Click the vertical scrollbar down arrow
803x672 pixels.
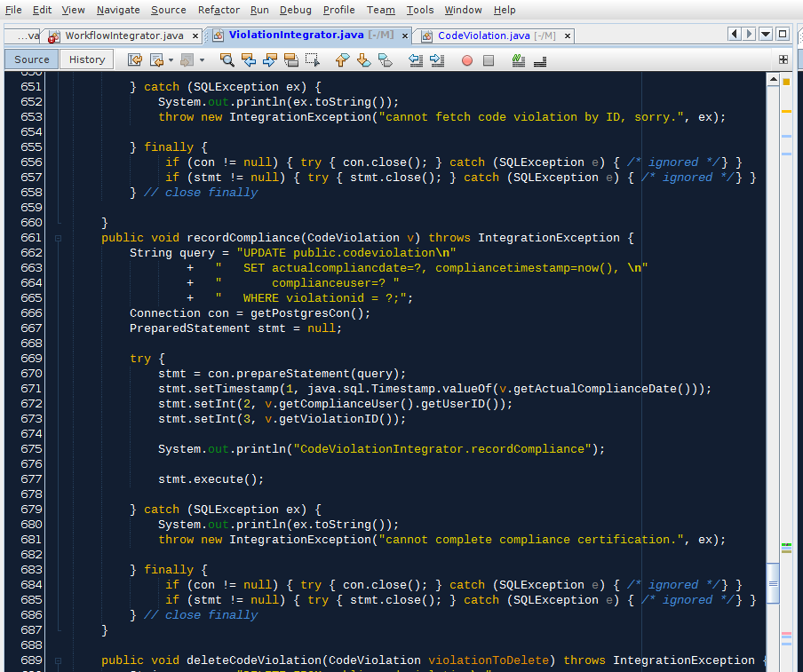point(772,668)
